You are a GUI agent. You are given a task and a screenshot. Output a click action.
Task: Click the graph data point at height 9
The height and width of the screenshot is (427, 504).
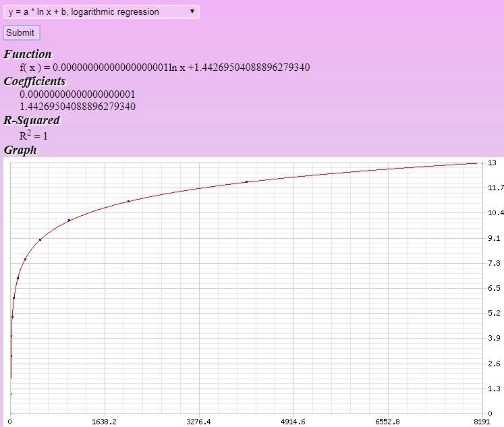40,239
